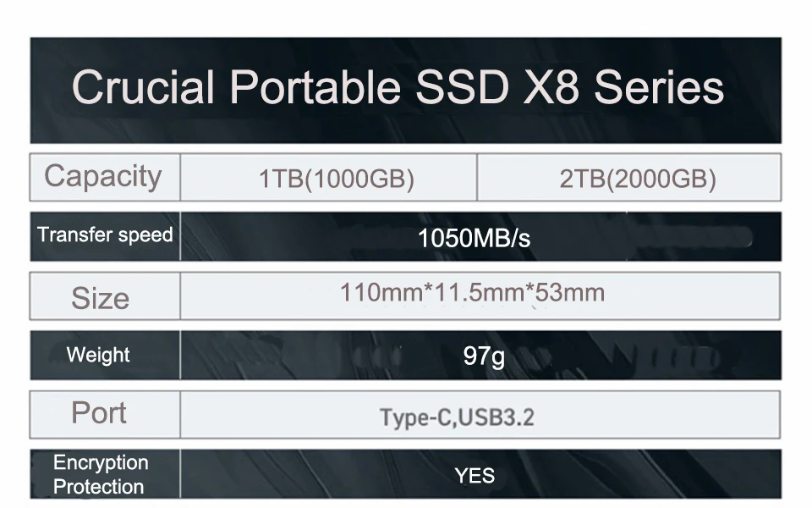Click the 97g weight value
Image resolution: width=812 pixels, height=508 pixels.
[484, 356]
